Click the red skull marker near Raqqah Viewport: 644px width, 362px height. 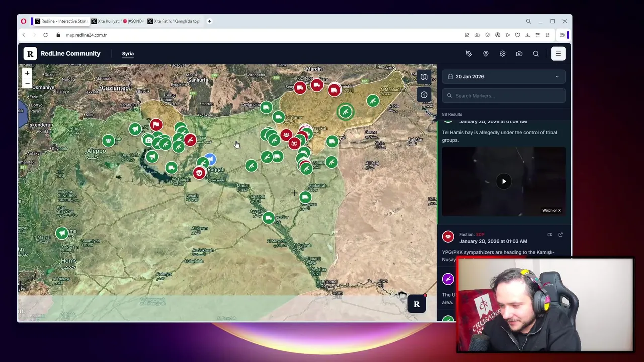199,173
